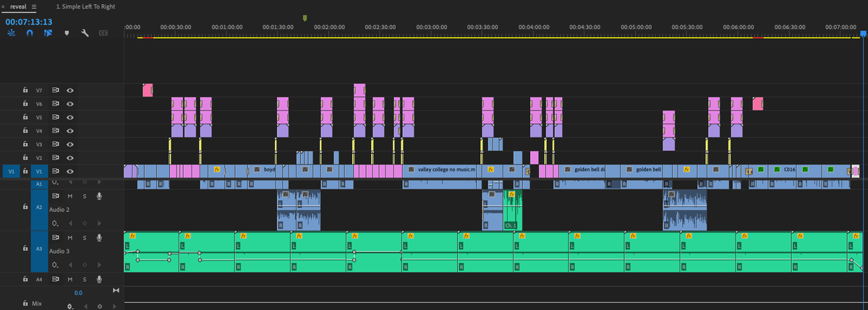Viewport: 868px width, 310px height.
Task: Click ruler time label 00:05:00:00
Action: pyautogui.click(x=637, y=27)
